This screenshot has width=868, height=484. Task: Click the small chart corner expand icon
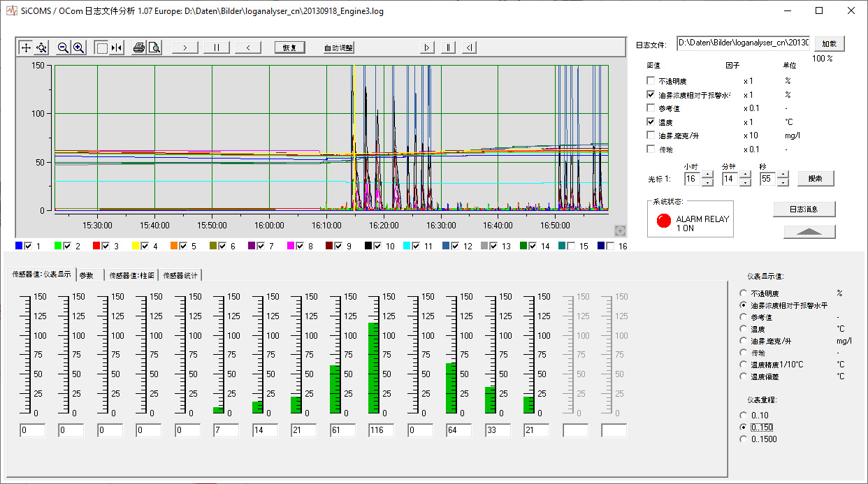[x=619, y=230]
